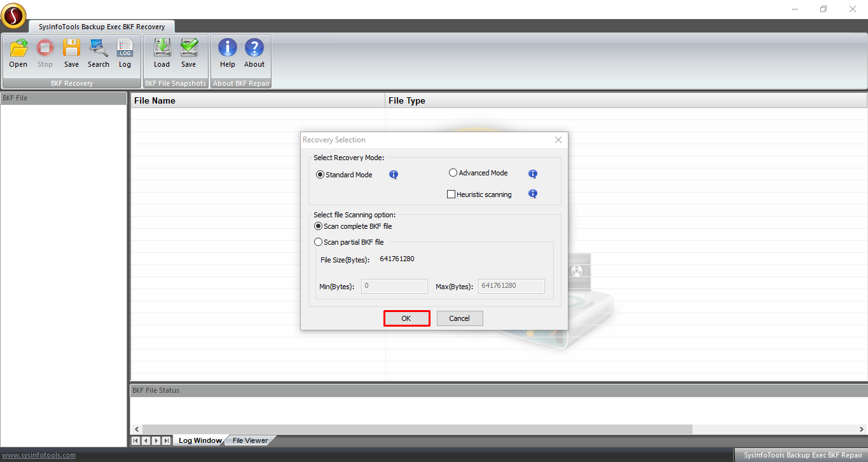Restore down the application window
Viewport: 868px width, 462px height.
pos(823,9)
